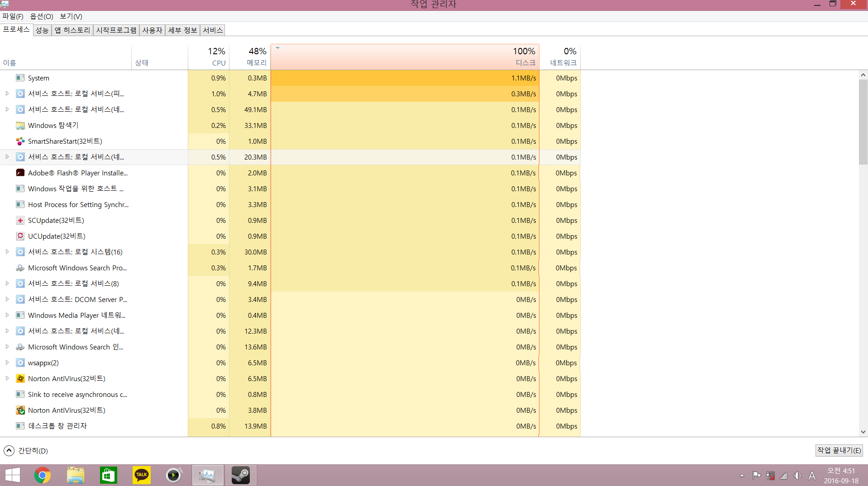868x486 pixels.
Task: Expand the 서비스 호스트: 로컬 시스템(16) group
Action: tap(7, 252)
